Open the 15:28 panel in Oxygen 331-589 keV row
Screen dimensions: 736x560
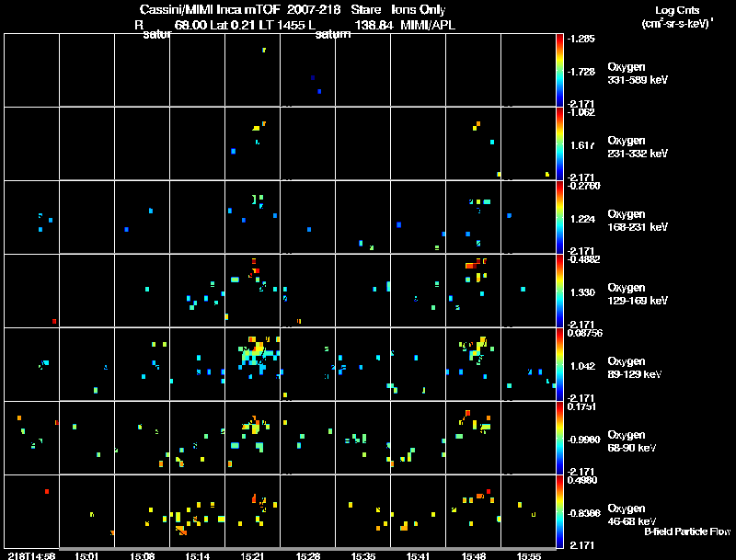[307, 70]
